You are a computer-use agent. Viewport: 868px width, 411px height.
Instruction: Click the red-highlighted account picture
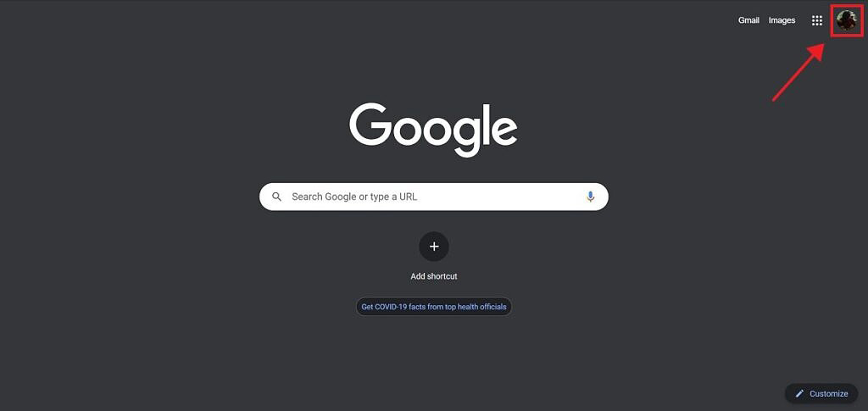tap(847, 20)
